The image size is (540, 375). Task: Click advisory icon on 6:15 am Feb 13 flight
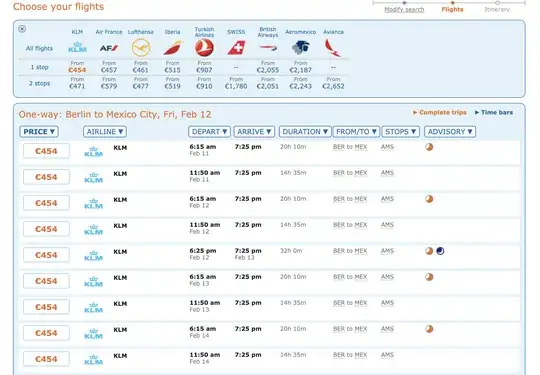429,277
